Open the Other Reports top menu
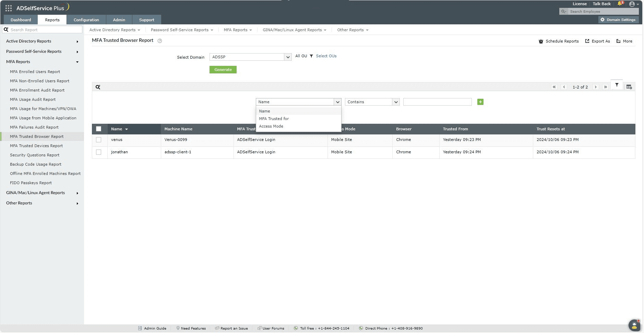644x333 pixels. [352, 30]
